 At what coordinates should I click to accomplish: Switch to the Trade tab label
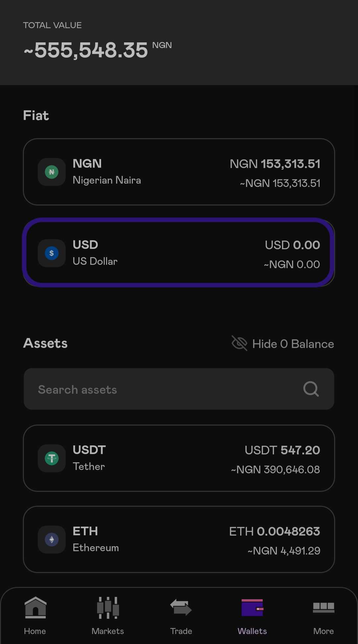point(181,631)
